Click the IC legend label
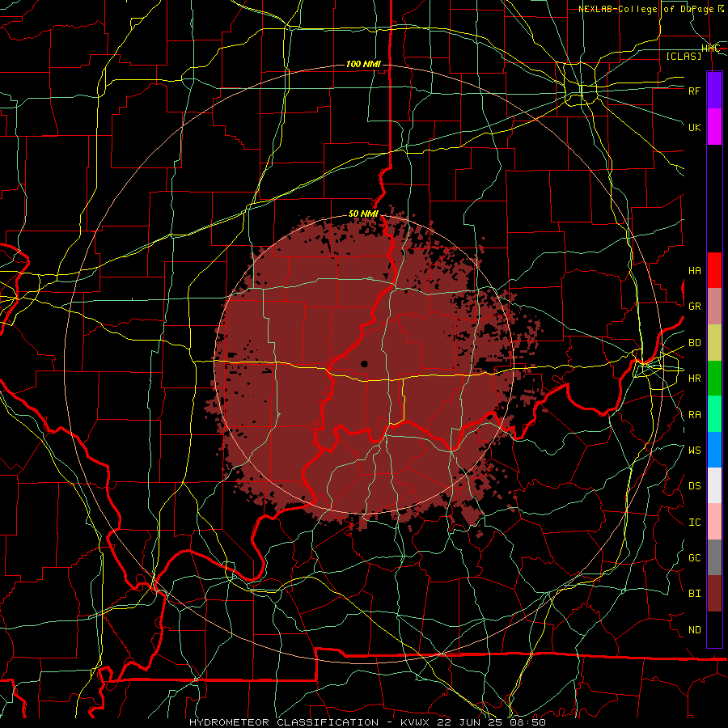This screenshot has height=728, width=728. [x=695, y=523]
